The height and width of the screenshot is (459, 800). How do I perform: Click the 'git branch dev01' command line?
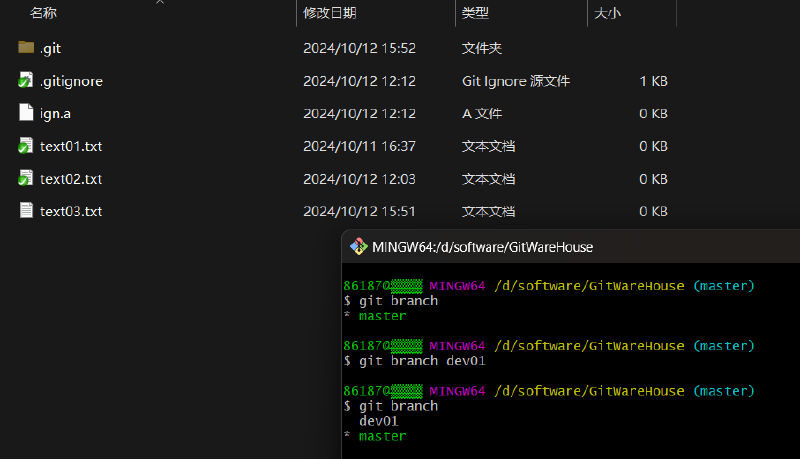tap(415, 361)
